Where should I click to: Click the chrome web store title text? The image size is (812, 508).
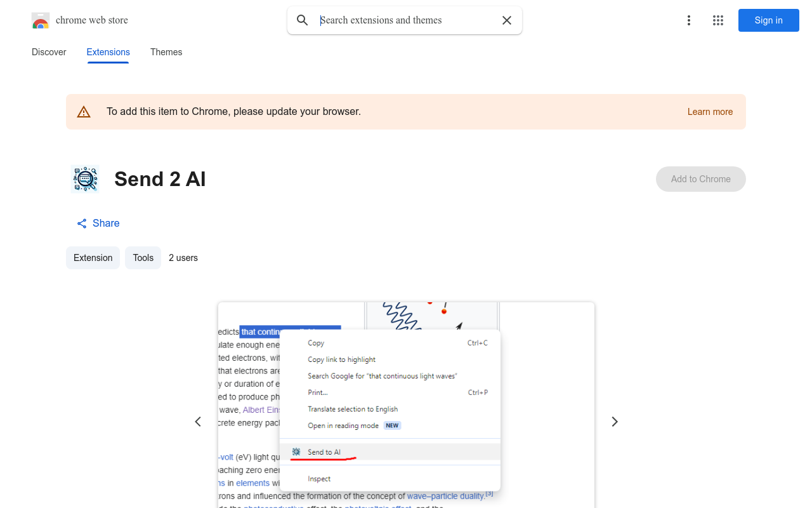(x=92, y=20)
